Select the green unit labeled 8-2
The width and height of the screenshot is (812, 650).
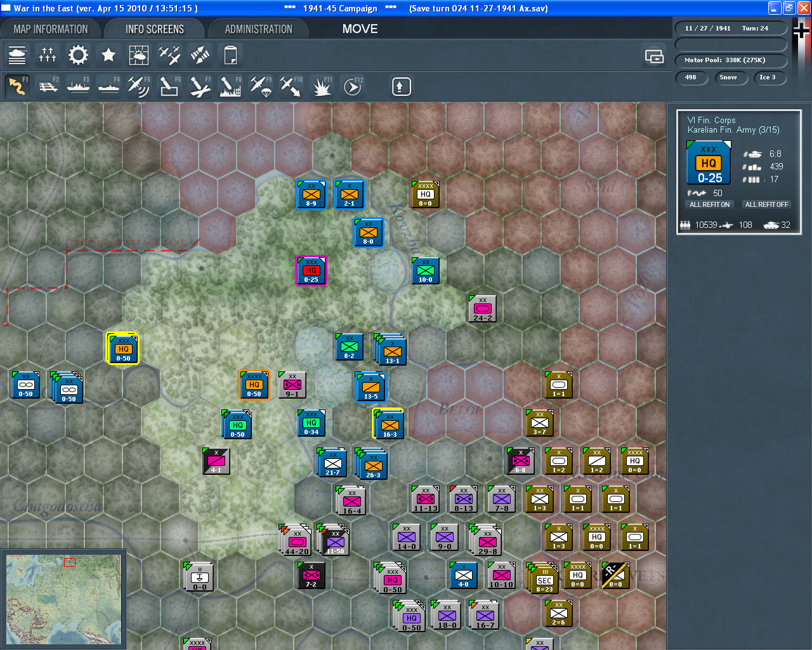tap(350, 347)
